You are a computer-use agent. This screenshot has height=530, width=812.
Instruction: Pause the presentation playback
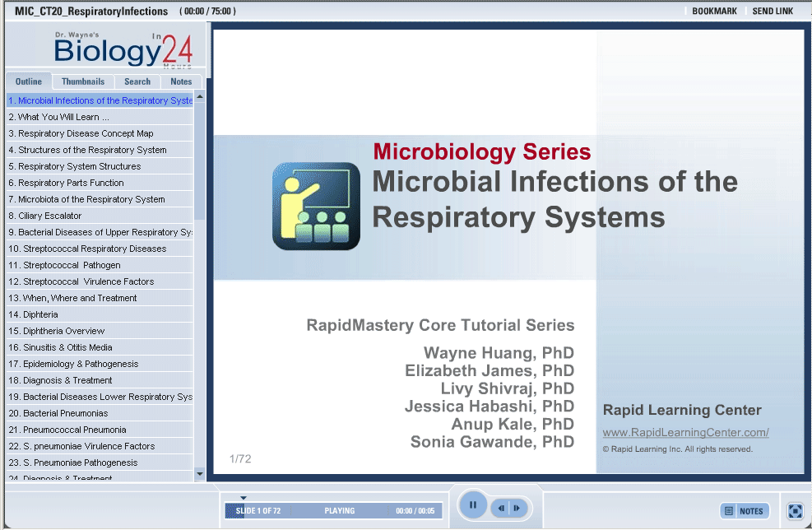tap(473, 505)
